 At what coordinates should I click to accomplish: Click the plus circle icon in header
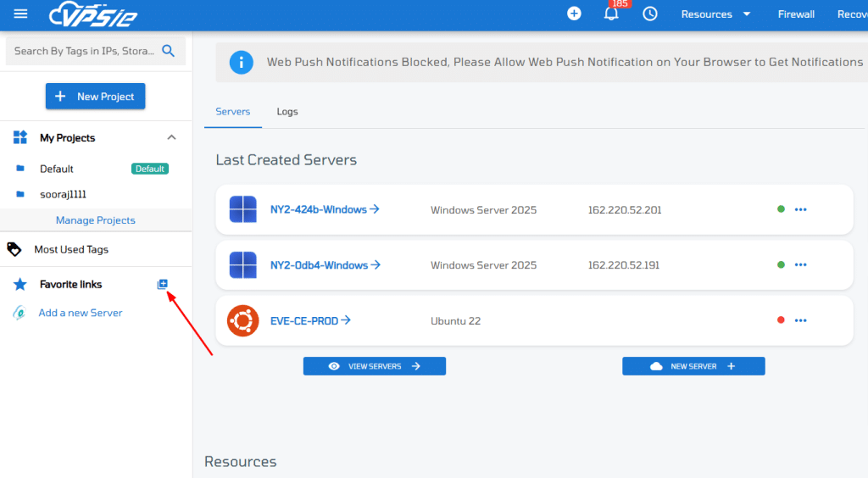574,14
